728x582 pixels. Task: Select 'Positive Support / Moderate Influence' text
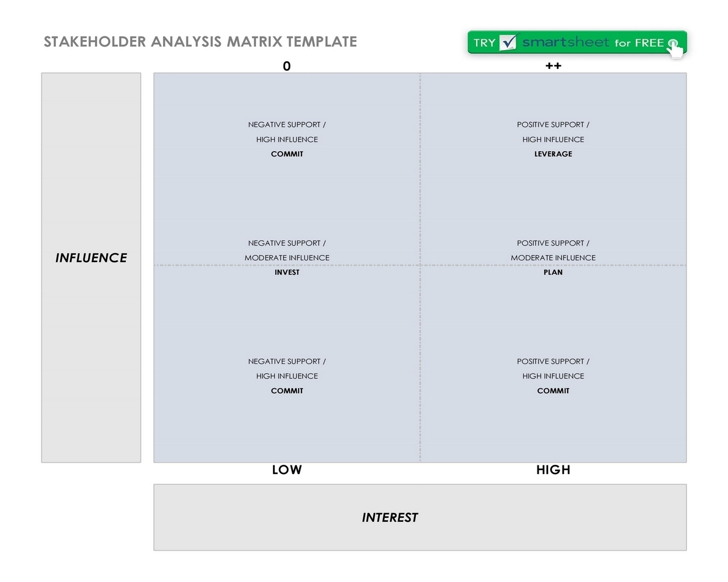pos(553,250)
